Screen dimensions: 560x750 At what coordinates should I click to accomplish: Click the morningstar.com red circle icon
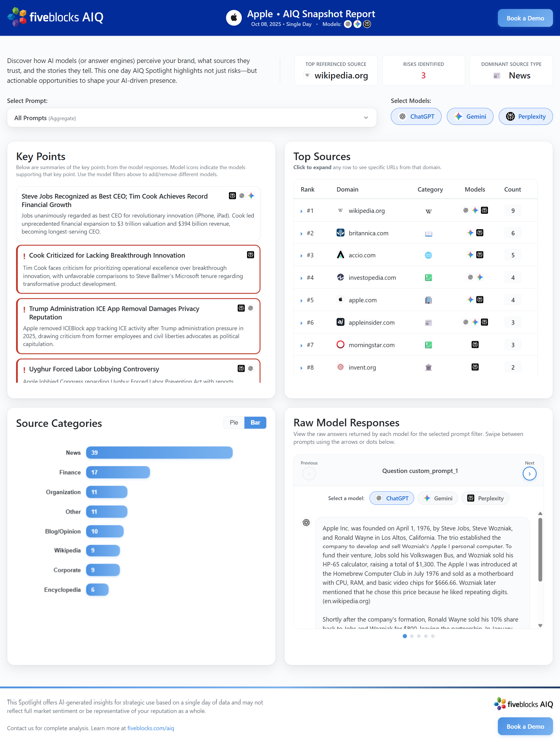coord(340,344)
